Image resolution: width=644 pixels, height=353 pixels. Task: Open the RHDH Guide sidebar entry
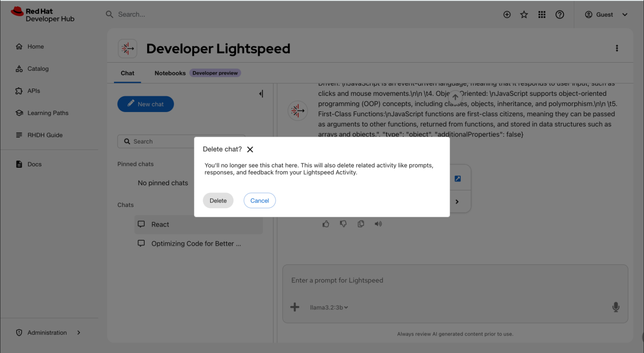(39, 135)
